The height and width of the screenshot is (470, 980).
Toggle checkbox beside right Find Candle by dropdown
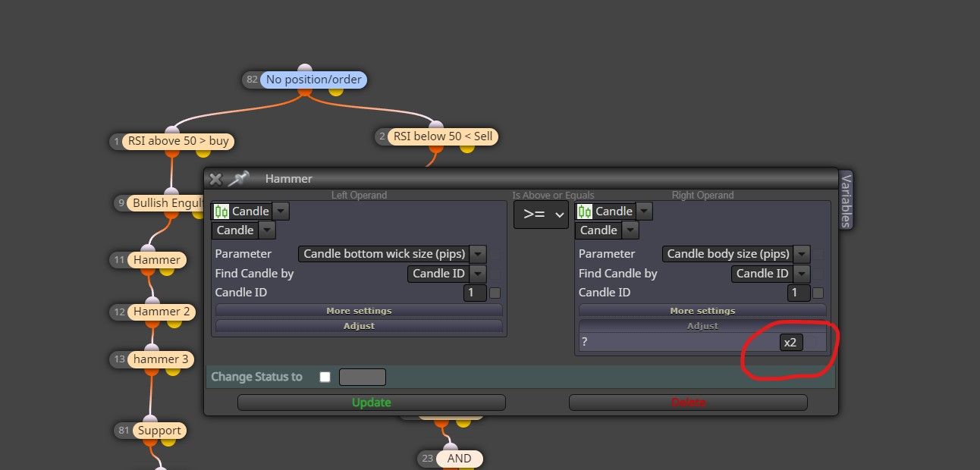click(x=818, y=274)
